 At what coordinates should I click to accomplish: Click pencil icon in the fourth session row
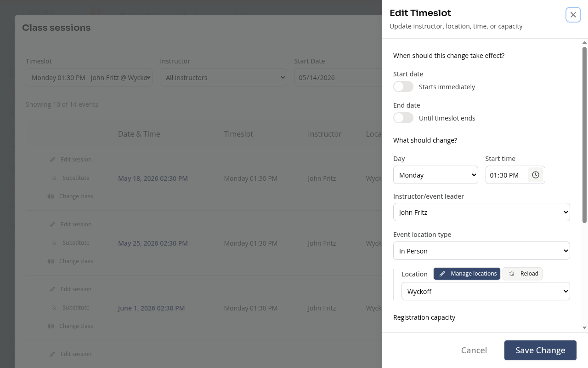(x=52, y=354)
